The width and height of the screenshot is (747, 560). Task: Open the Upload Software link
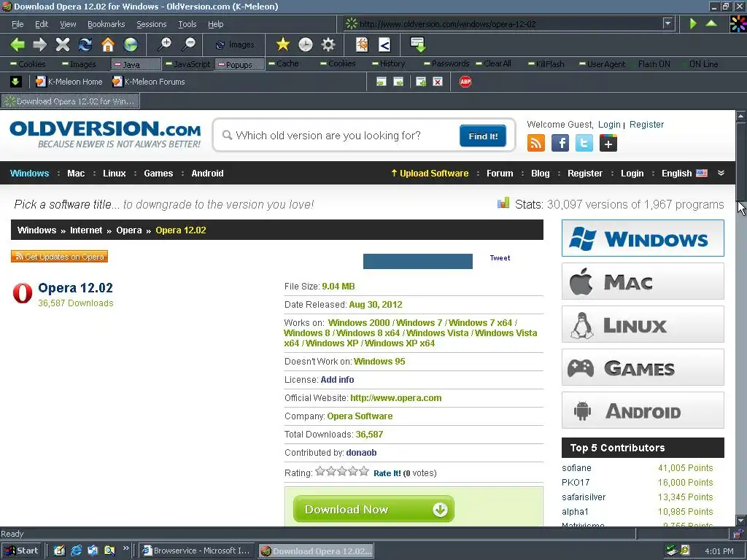(430, 174)
